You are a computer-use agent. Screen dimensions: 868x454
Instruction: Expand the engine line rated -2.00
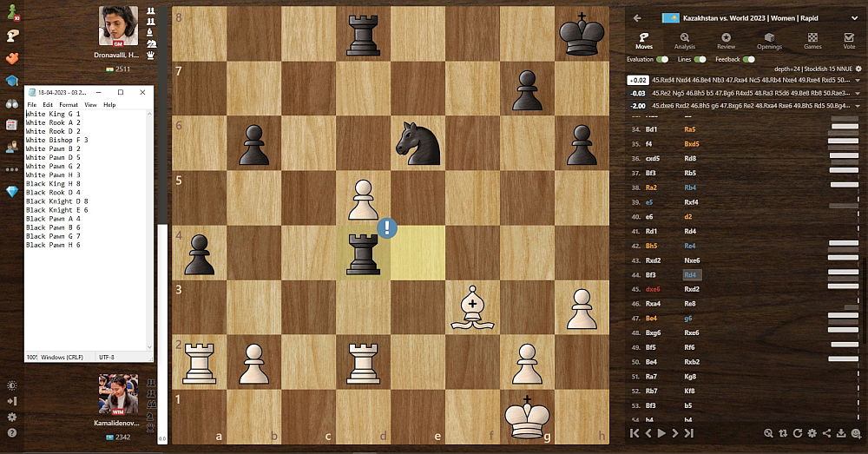pyautogui.click(x=858, y=106)
